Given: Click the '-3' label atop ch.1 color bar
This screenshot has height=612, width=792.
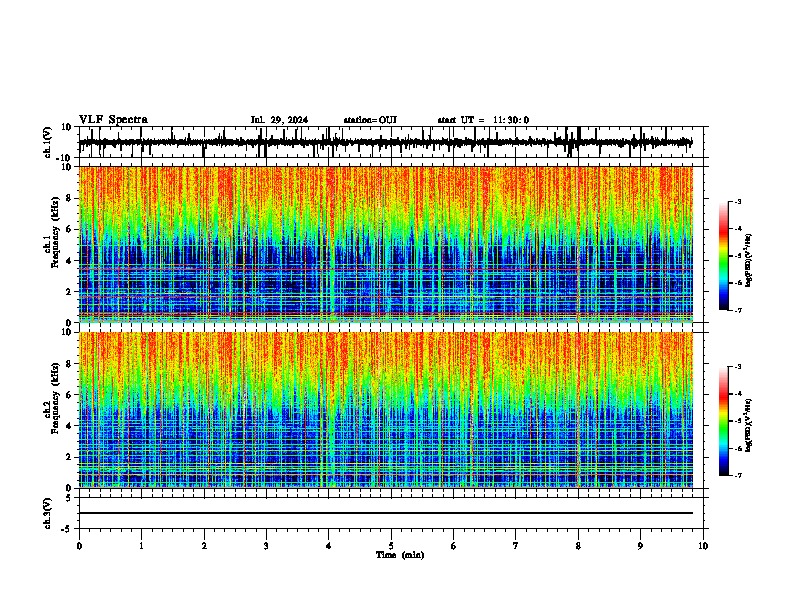Looking at the screenshot, I should pyautogui.click(x=737, y=201).
